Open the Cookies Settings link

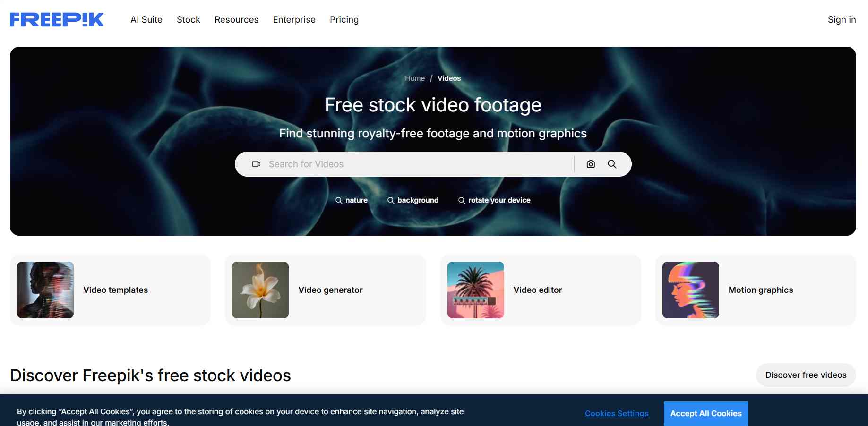coord(617,413)
